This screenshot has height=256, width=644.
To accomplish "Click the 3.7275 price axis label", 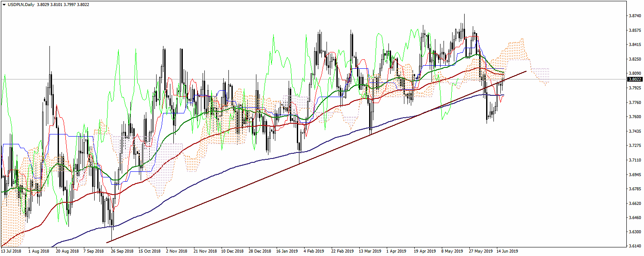I will point(634,146).
